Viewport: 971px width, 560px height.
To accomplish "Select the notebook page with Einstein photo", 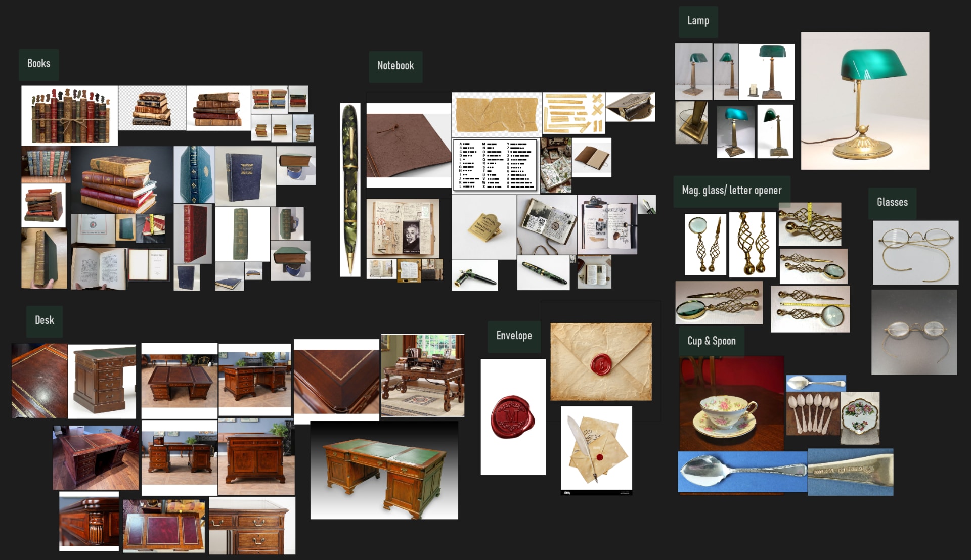I will pyautogui.click(x=403, y=228).
